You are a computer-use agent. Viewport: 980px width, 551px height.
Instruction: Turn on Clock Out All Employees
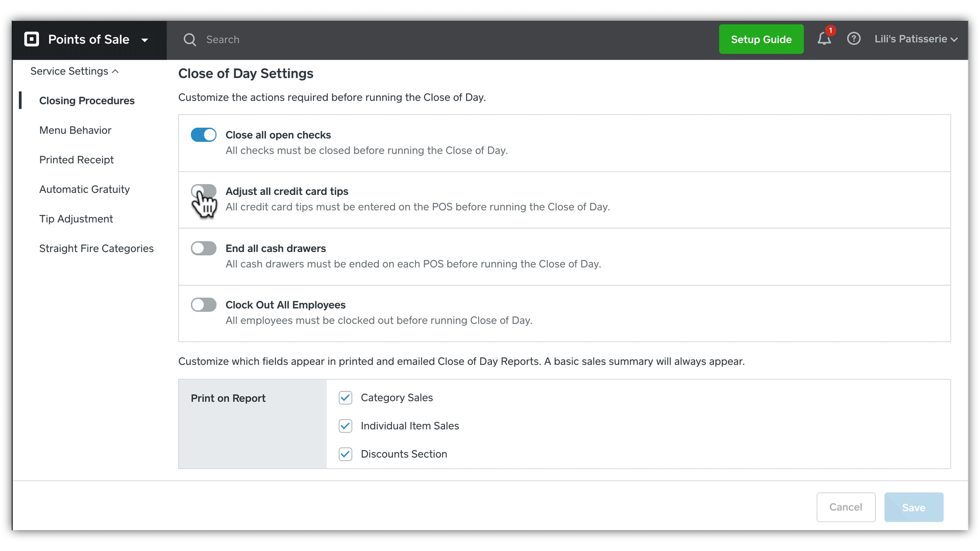click(x=204, y=305)
